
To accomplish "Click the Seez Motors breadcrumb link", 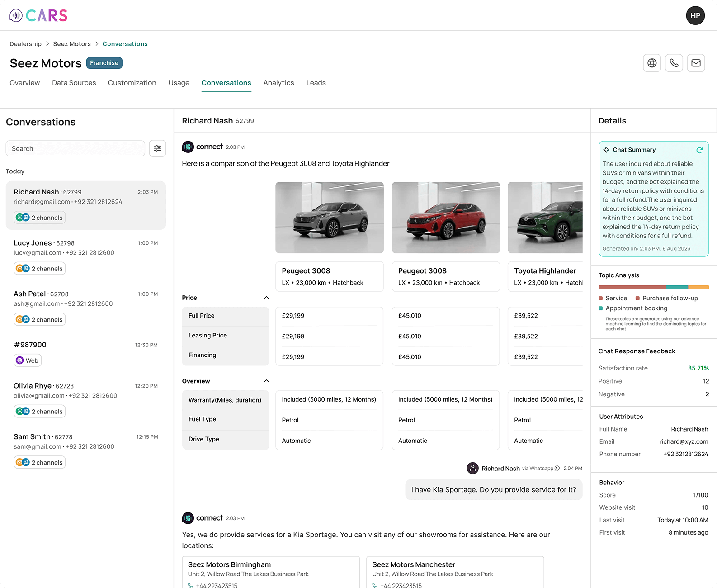I will [x=72, y=44].
